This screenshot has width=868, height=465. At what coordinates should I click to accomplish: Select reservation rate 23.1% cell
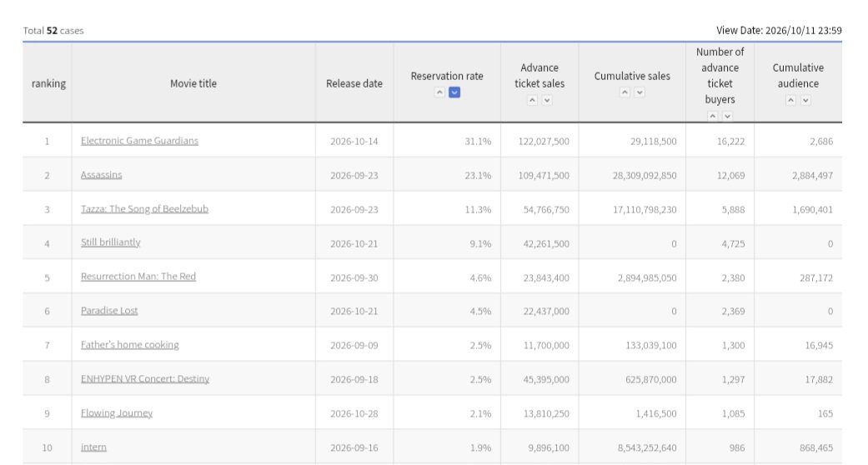(x=447, y=176)
